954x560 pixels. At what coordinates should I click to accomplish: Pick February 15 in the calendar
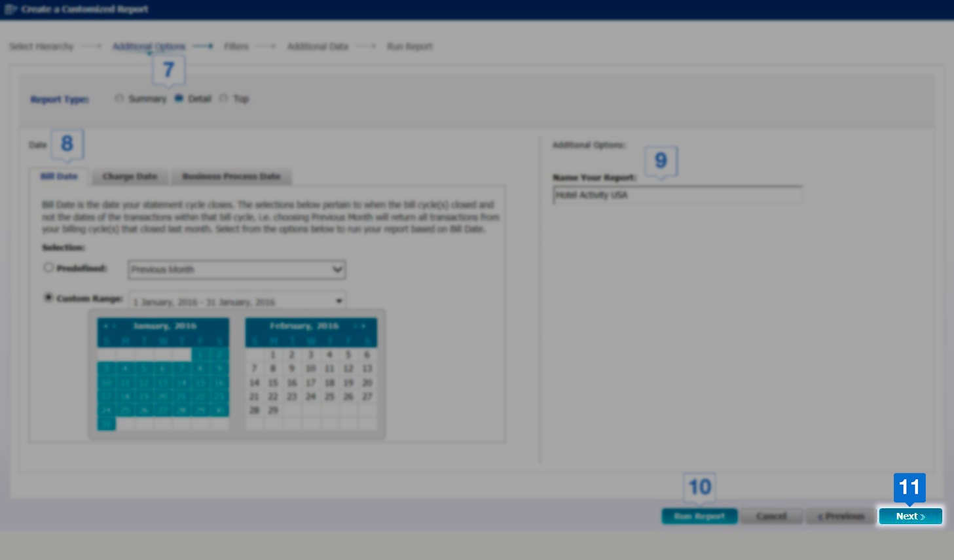[x=273, y=383]
